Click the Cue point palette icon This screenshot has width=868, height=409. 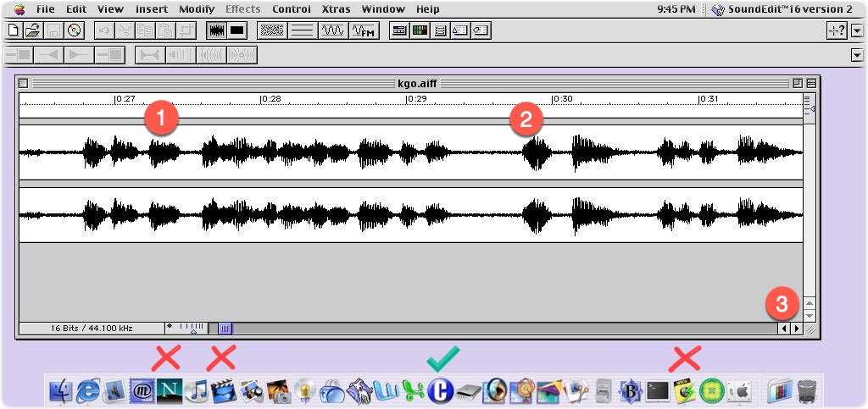click(460, 30)
